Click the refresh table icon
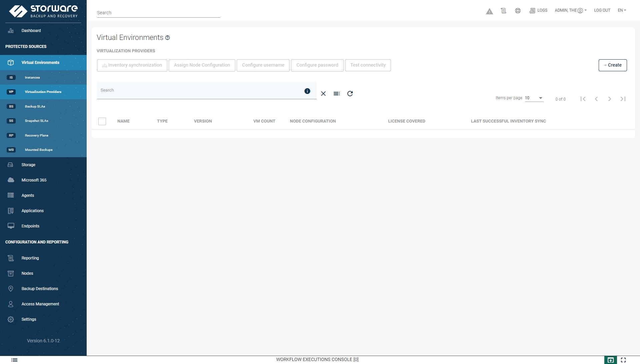The width and height of the screenshot is (640, 364). (350, 94)
